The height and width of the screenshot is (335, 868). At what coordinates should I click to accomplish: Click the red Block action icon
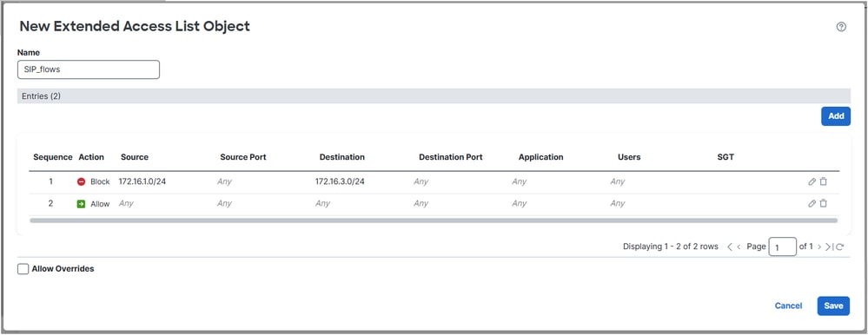click(x=82, y=181)
